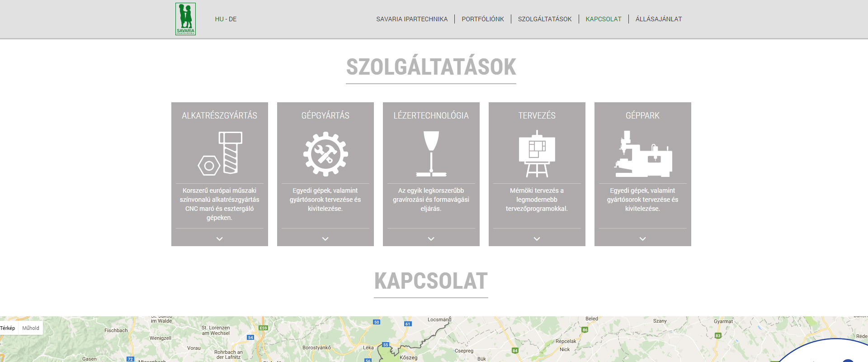Expand the Alkatrészgyártás card chevron

pyautogui.click(x=220, y=238)
